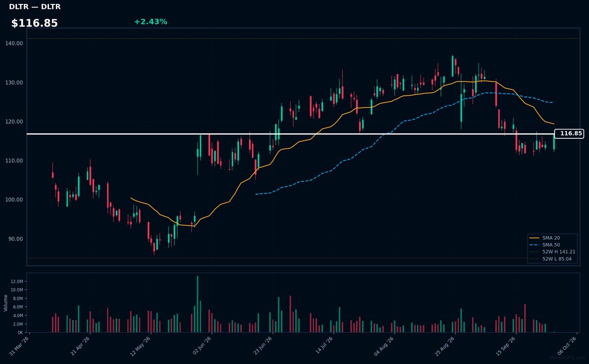Click the 120.00 y-axis label
The height and width of the screenshot is (364, 589).
pyautogui.click(x=15, y=122)
